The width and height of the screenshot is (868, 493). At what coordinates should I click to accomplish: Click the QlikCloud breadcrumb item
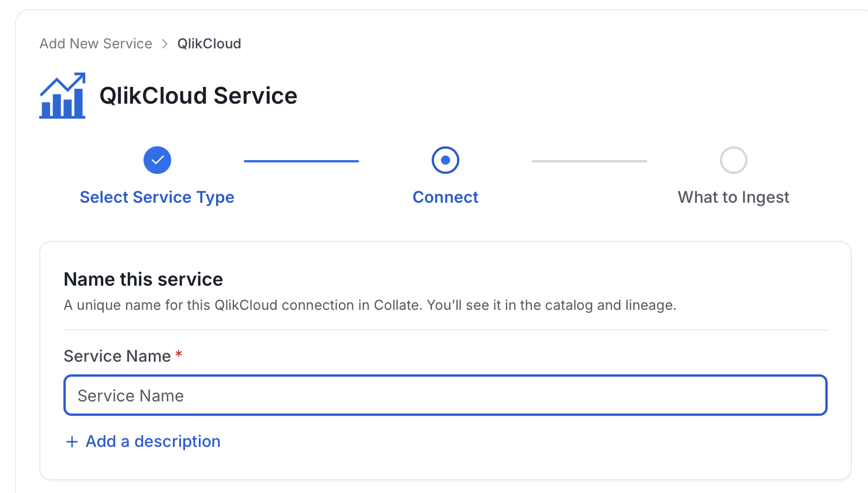(209, 44)
